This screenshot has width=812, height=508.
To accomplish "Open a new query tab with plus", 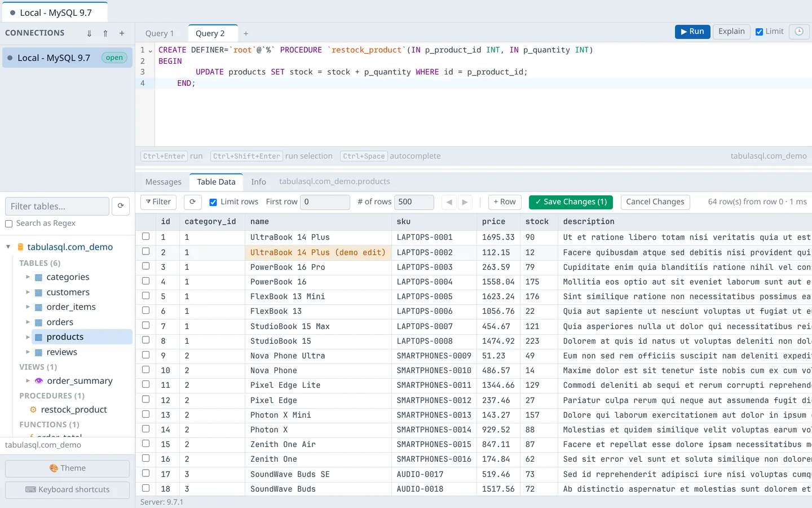I will (x=246, y=34).
